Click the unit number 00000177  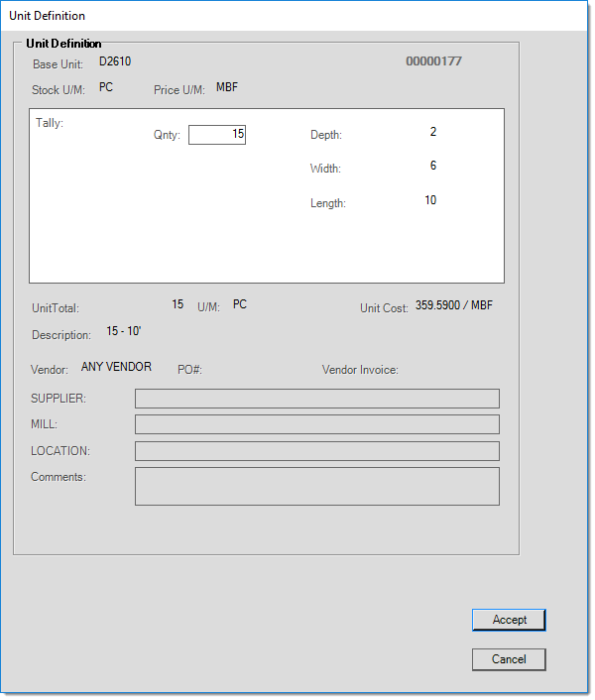click(433, 61)
